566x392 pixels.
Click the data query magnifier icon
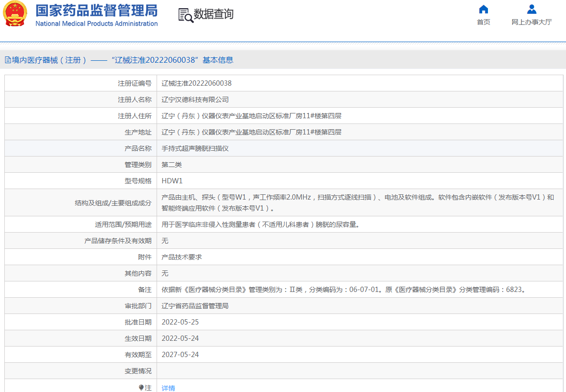coord(185,15)
